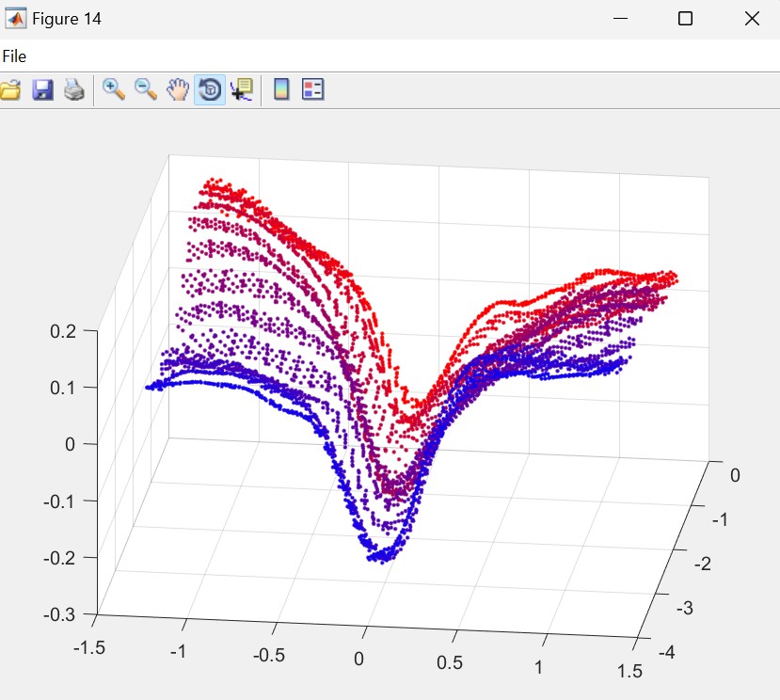
Task: Click the Figure 14 window title text
Action: point(67,19)
